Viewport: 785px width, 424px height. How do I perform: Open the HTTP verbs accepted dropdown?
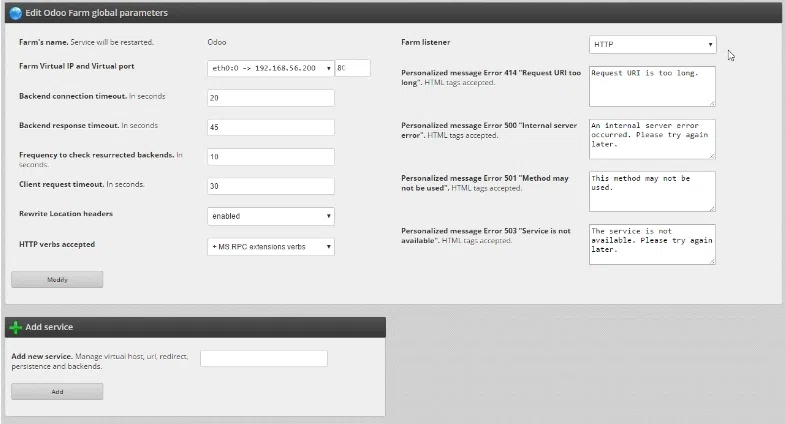point(270,247)
